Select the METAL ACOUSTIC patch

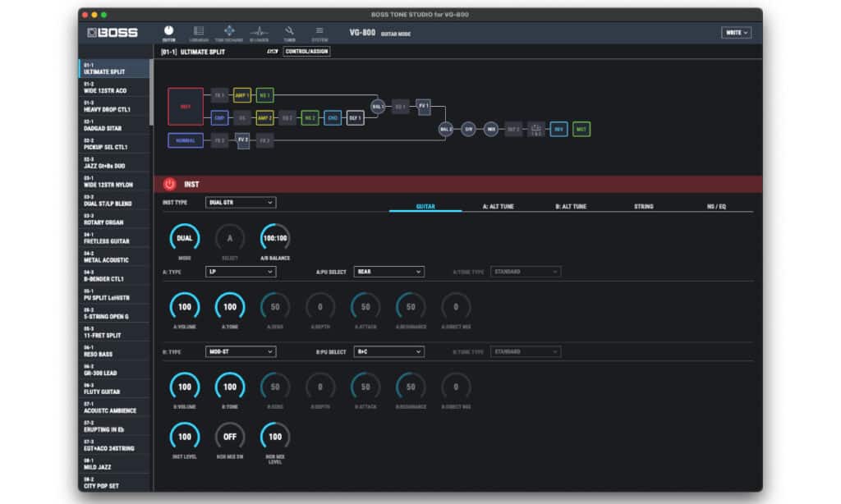(114, 257)
